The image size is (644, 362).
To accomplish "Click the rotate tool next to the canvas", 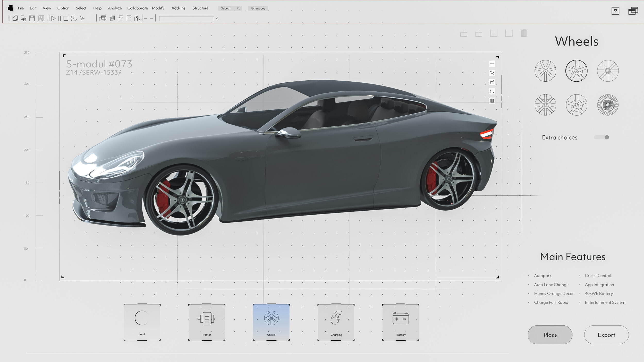I will pyautogui.click(x=492, y=91).
